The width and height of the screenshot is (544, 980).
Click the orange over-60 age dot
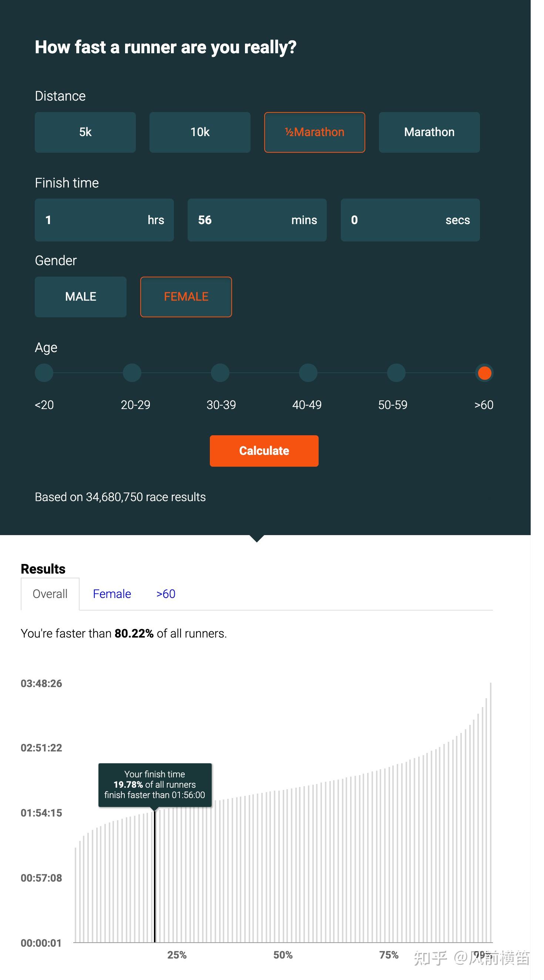click(484, 373)
